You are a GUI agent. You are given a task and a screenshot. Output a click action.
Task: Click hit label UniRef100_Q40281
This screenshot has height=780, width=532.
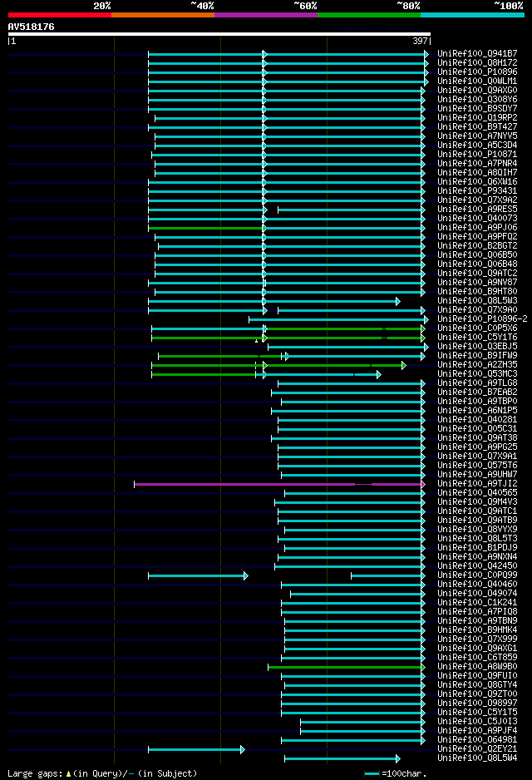tap(477, 419)
